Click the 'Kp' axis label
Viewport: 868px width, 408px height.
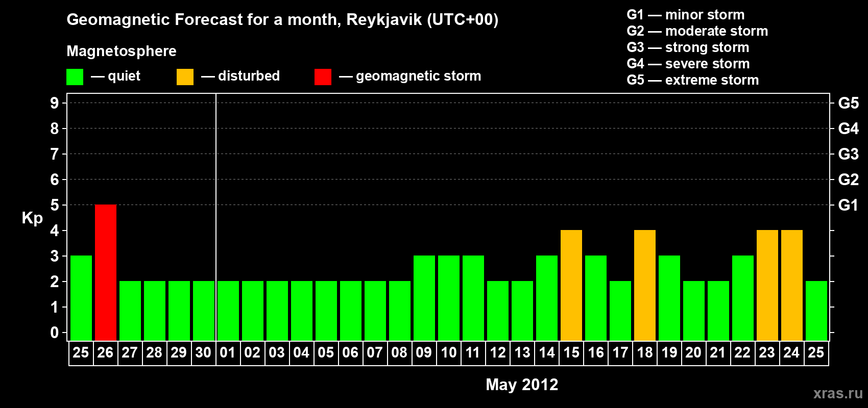pos(32,218)
